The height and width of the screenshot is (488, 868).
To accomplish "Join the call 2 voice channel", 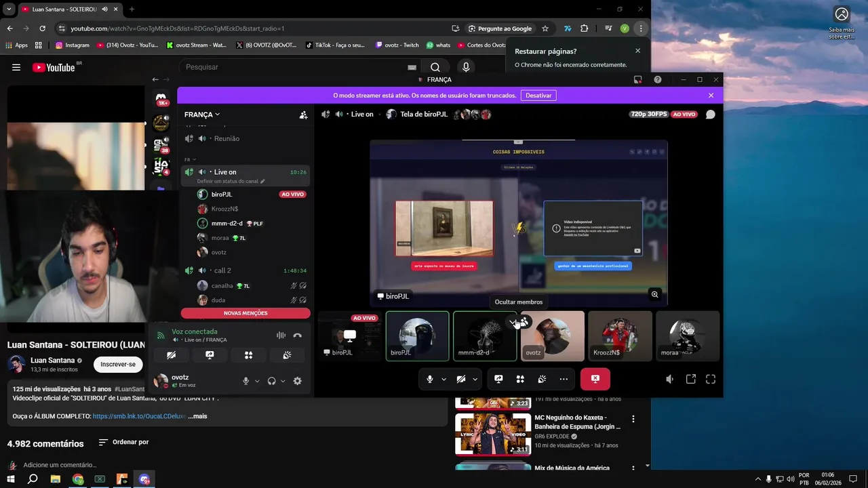I will [x=245, y=270].
